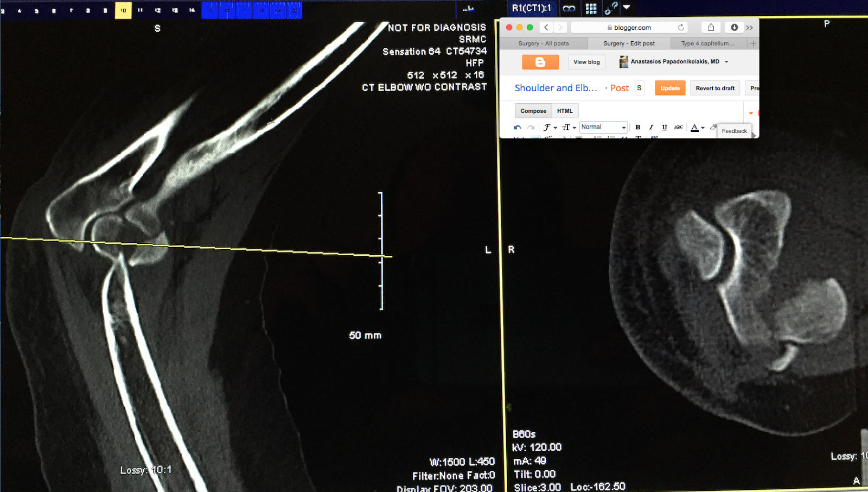Select the highlighted yellow slice thumbnail numbered 10
868x492 pixels.
click(x=123, y=10)
